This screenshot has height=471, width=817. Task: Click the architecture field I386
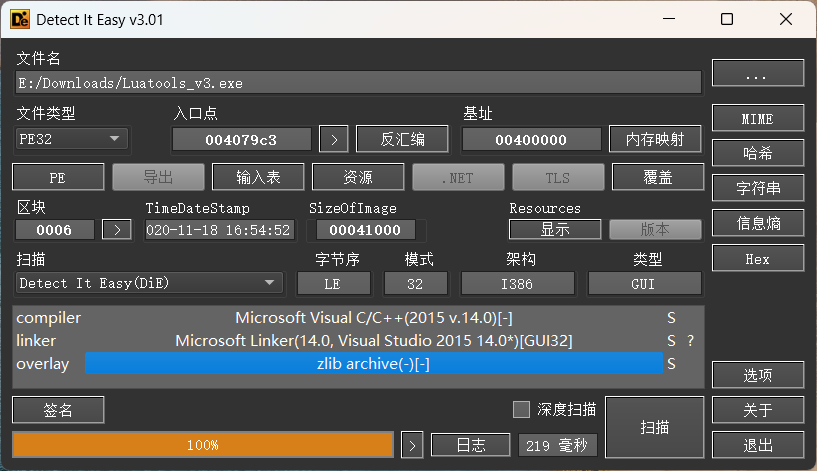(x=517, y=284)
